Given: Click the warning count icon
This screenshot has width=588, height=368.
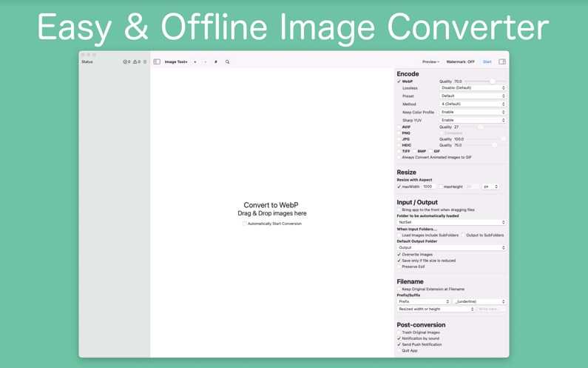Looking at the screenshot, I should pos(136,62).
